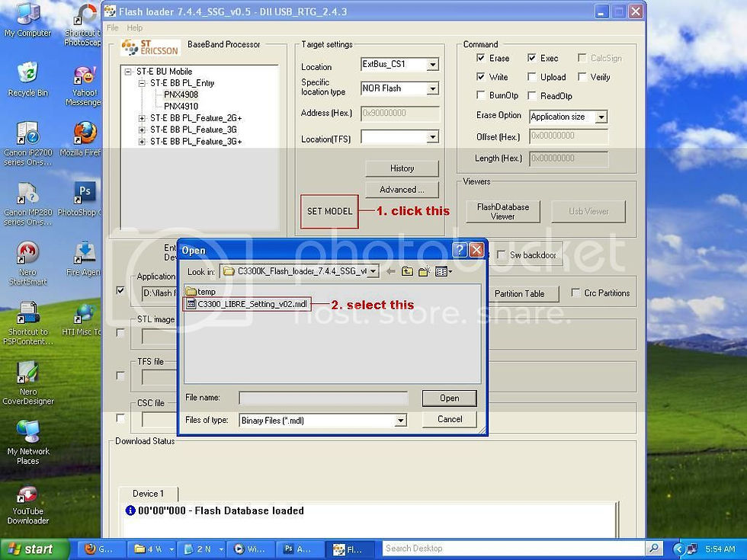Screen dimensions: 747x560
Task: Uncheck the Erase command checkbox
Action: coord(480,58)
